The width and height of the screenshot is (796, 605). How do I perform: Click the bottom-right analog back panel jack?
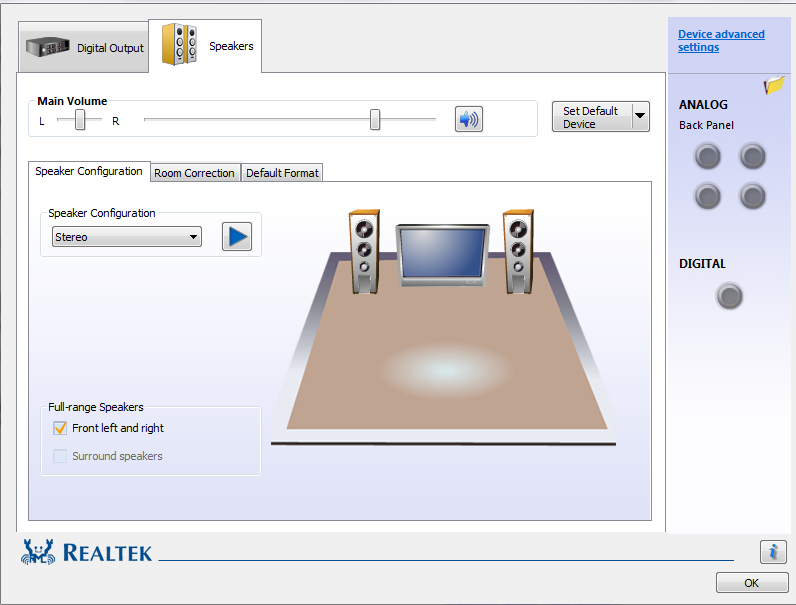(x=752, y=196)
